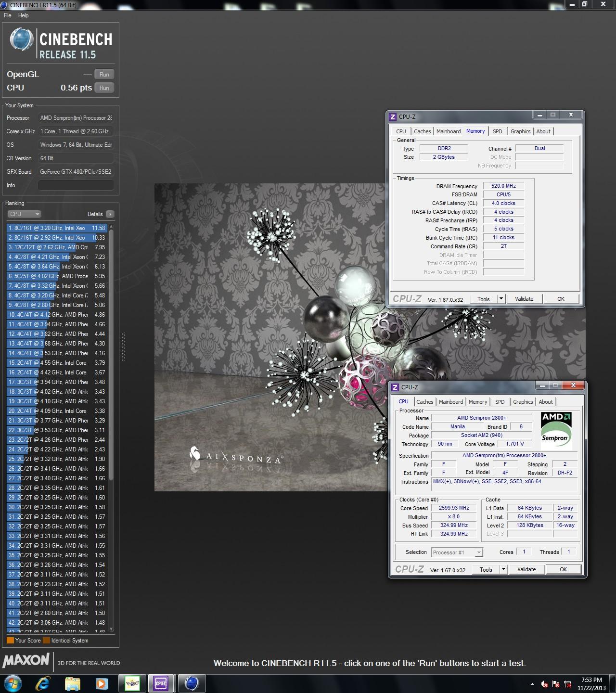Image resolution: width=616 pixels, height=693 pixels.
Task: Click Tools button in upper CPU-Z
Action: pos(484,299)
